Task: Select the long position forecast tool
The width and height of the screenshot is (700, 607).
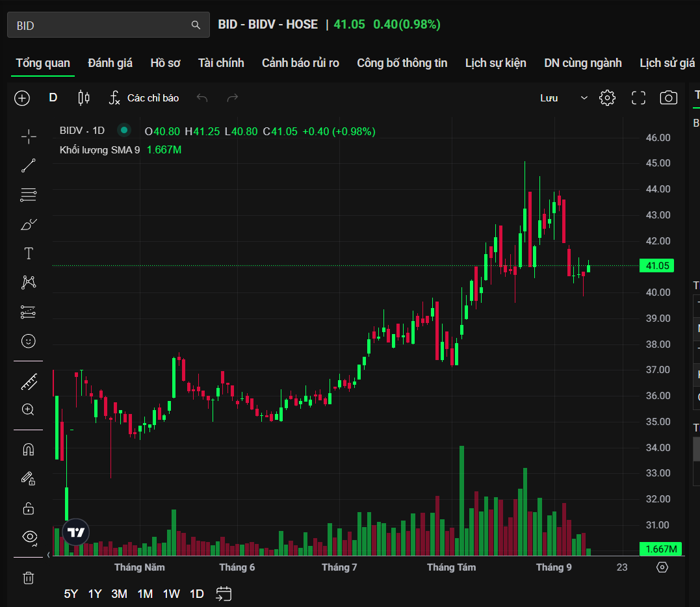Action: [x=28, y=312]
